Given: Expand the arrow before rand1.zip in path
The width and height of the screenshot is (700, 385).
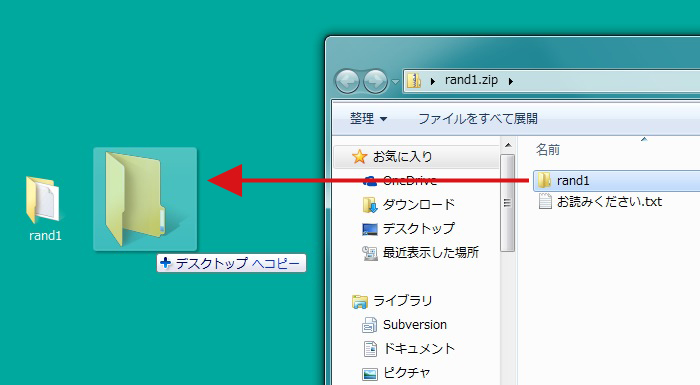Looking at the screenshot, I should point(432,81).
